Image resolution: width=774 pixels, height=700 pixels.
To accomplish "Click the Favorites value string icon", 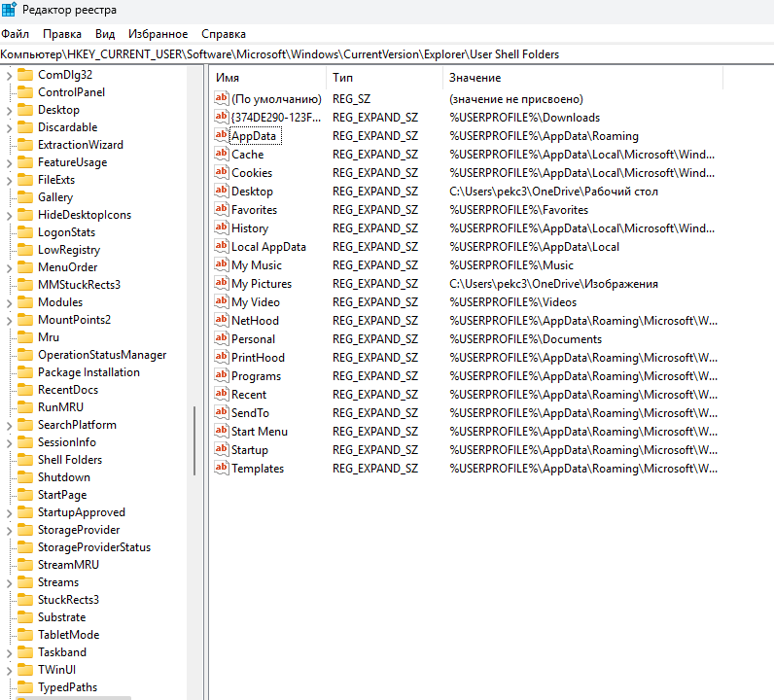I will pyautogui.click(x=221, y=209).
